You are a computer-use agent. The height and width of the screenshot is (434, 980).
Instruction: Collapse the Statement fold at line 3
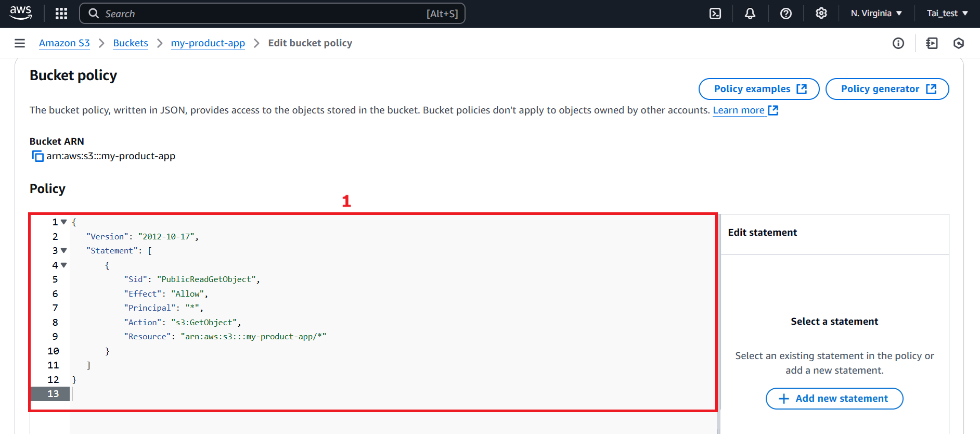(64, 251)
